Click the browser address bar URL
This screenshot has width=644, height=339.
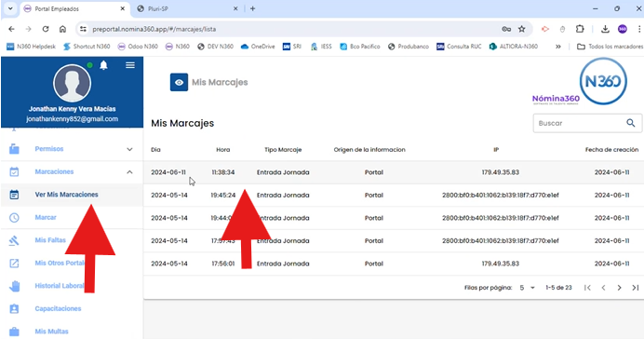154,29
